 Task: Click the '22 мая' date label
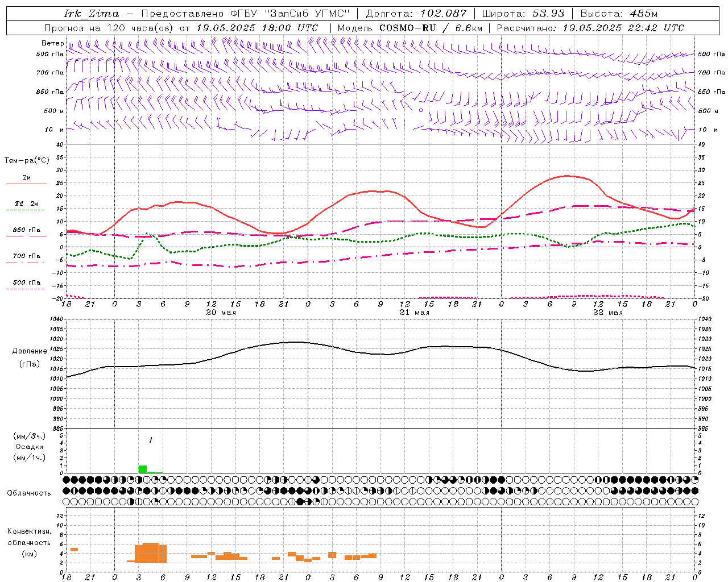pos(607,313)
